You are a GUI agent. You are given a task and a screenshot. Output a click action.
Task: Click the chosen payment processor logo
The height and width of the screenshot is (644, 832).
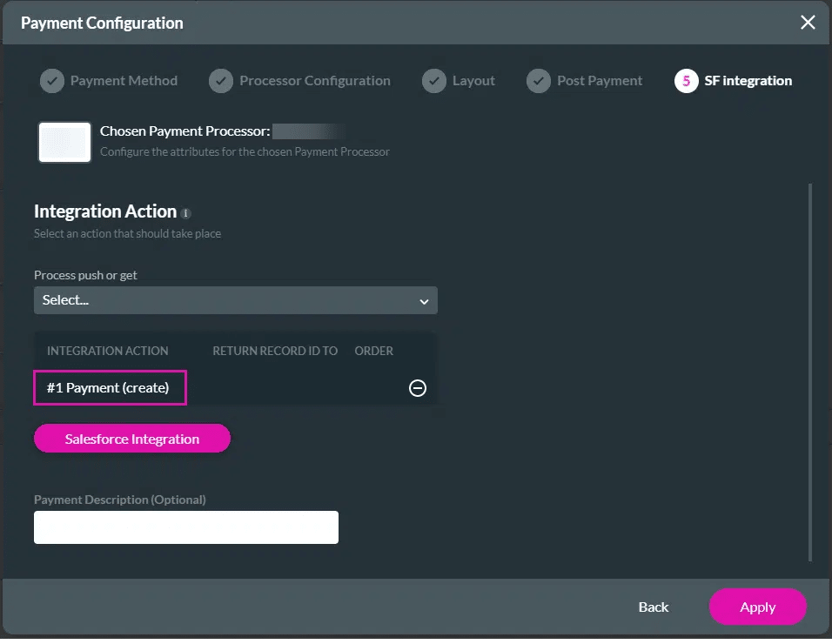[64, 140]
